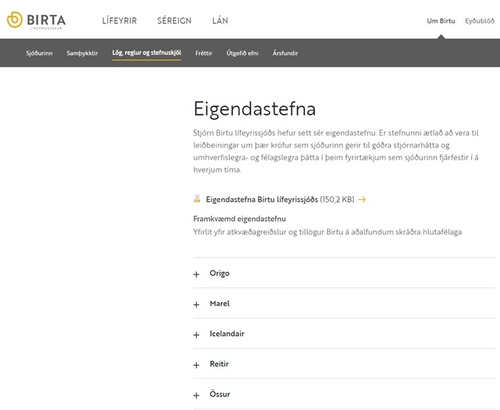Select the Lög, reglur og stefnuskjöl tab

point(147,53)
